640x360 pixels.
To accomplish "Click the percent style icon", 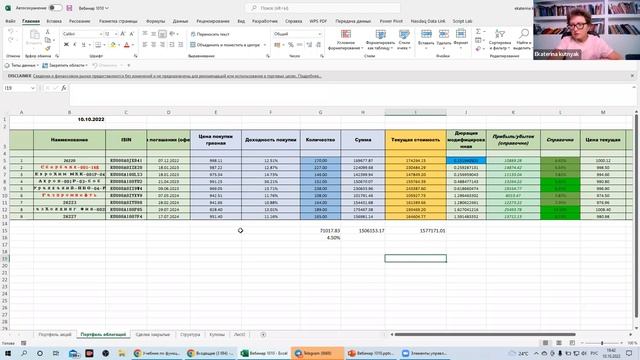I will [x=291, y=45].
